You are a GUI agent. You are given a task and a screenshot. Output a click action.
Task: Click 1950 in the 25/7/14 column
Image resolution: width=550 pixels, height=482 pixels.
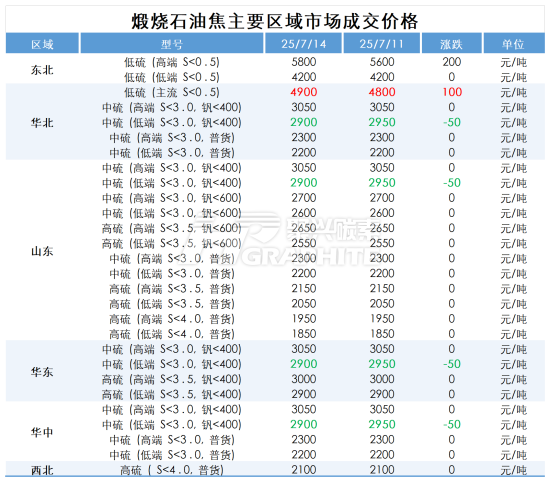(x=304, y=319)
